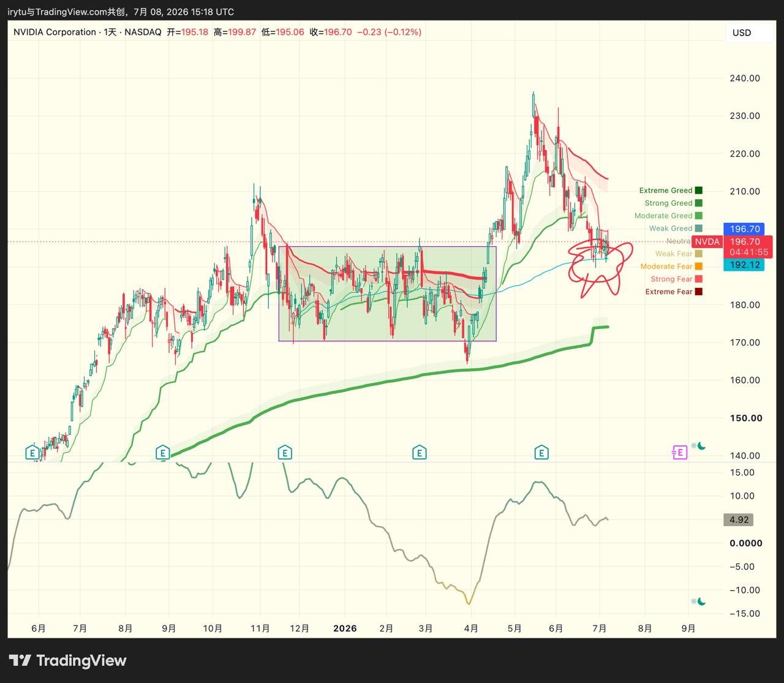Click the gray 4.92 indicator value label
This screenshot has width=784, height=683.
[739, 519]
